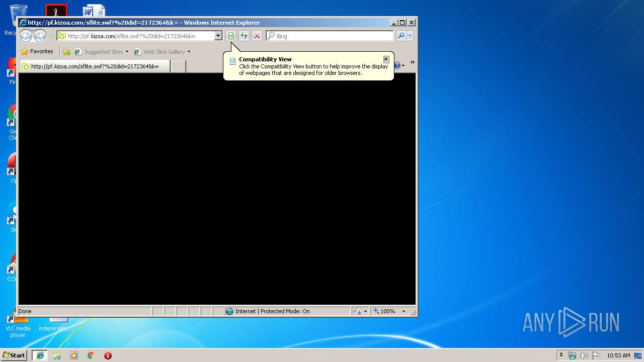This screenshot has width=644, height=362.
Task: Click the Bing search box
Action: tap(330, 36)
